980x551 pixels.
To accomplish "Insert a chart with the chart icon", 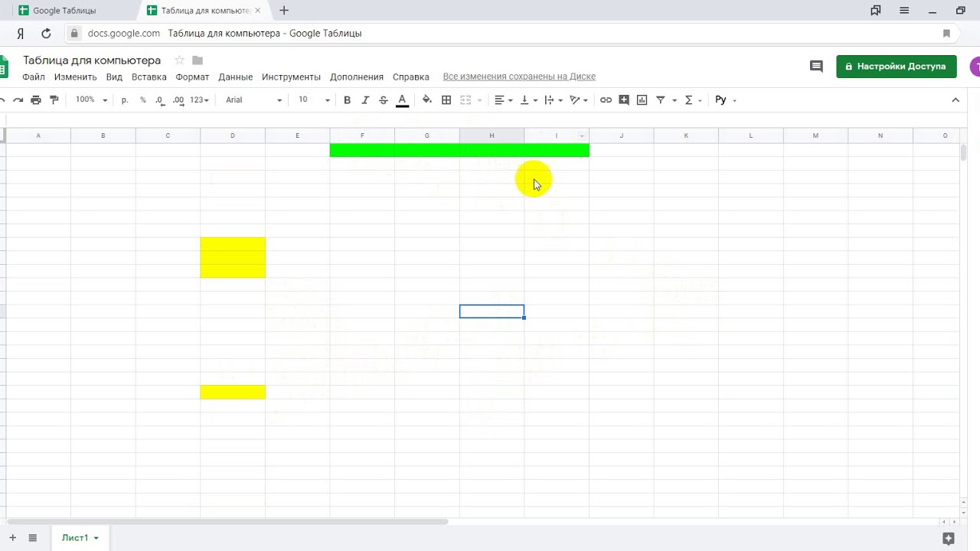I will pos(642,100).
